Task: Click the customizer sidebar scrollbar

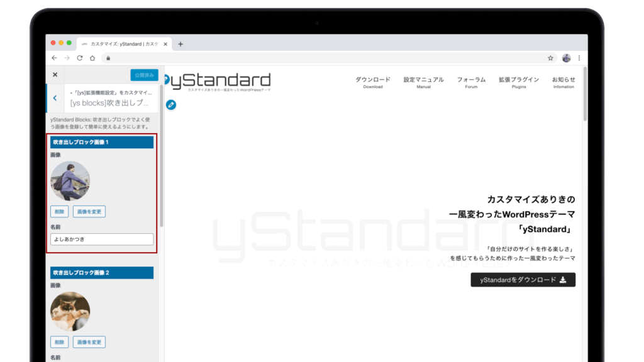Action: pyautogui.click(x=162, y=156)
